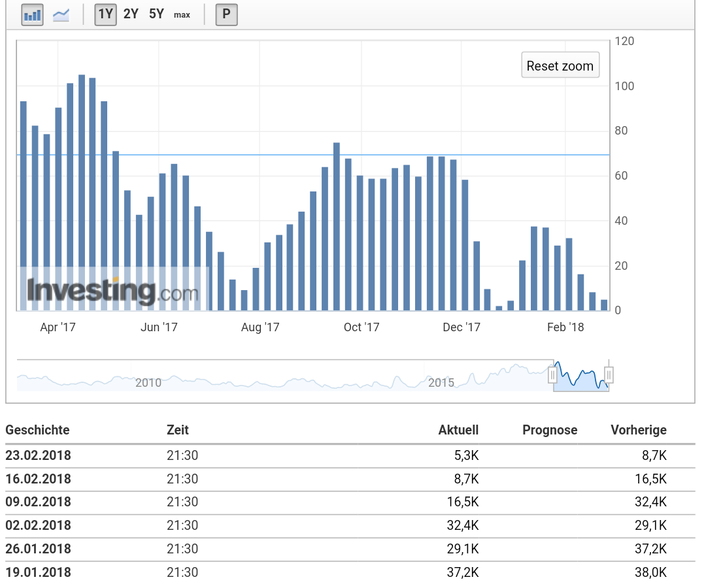The image size is (706, 588).
Task: Toggle the 1Y timeframe button
Action: (x=105, y=14)
